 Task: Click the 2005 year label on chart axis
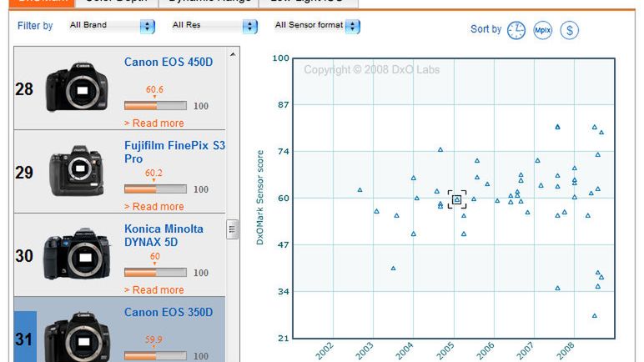[x=445, y=351]
